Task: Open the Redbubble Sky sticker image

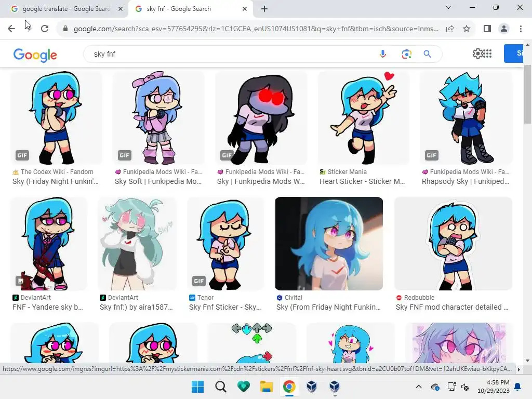Action: point(453,243)
